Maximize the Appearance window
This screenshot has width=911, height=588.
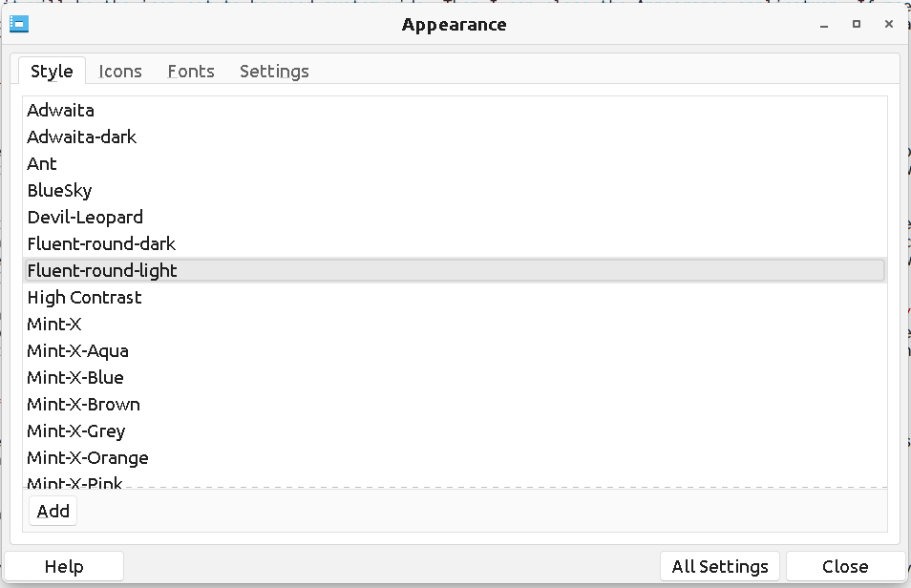[857, 25]
